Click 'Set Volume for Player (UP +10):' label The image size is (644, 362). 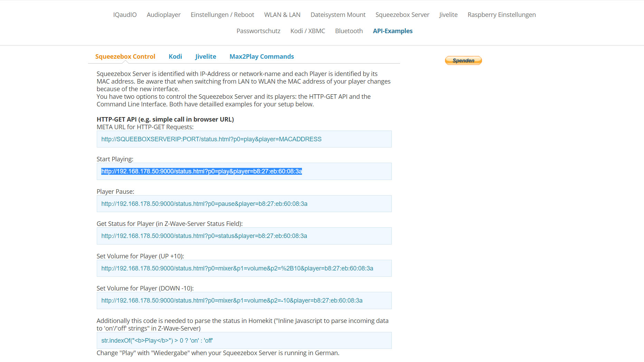pos(140,256)
